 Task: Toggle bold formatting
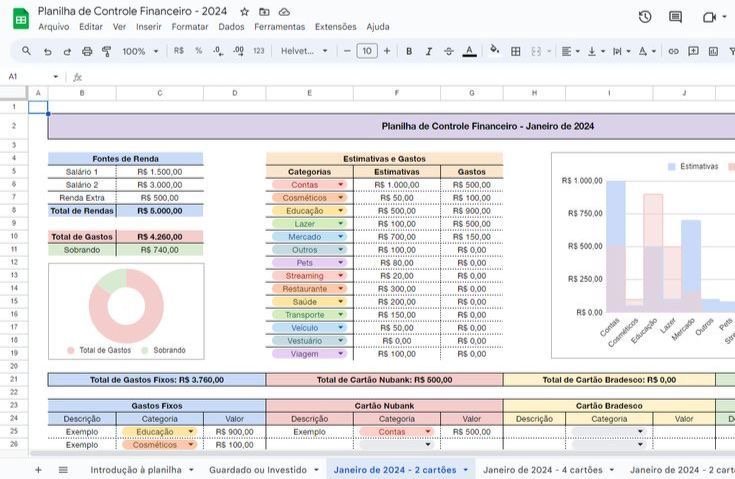[x=409, y=51]
